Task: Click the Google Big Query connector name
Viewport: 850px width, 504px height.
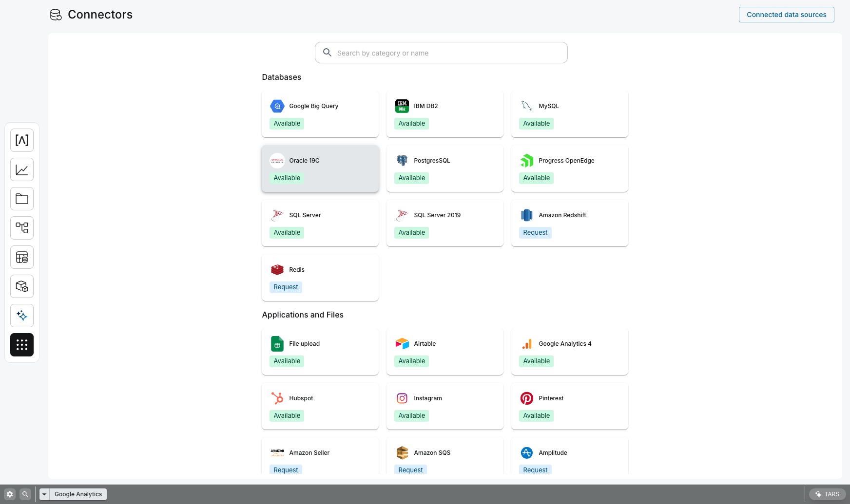Action: [314, 106]
